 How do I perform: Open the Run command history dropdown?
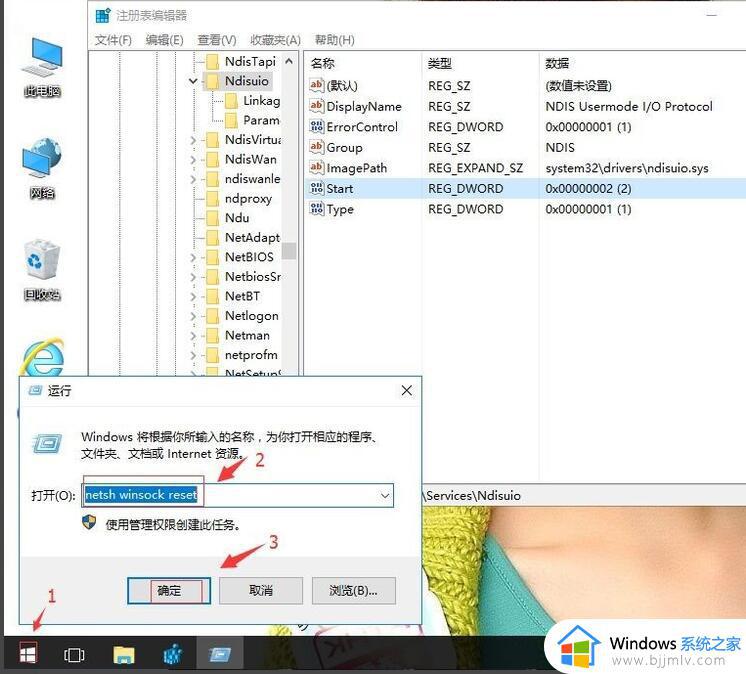384,496
